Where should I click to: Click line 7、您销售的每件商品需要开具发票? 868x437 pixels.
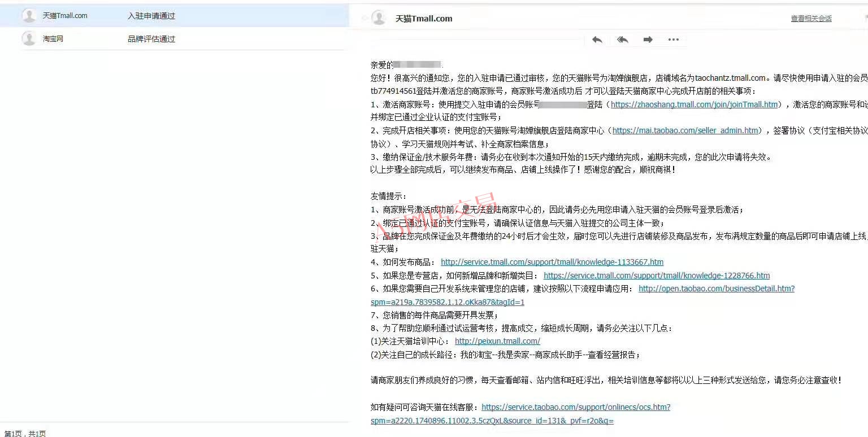pos(435,315)
